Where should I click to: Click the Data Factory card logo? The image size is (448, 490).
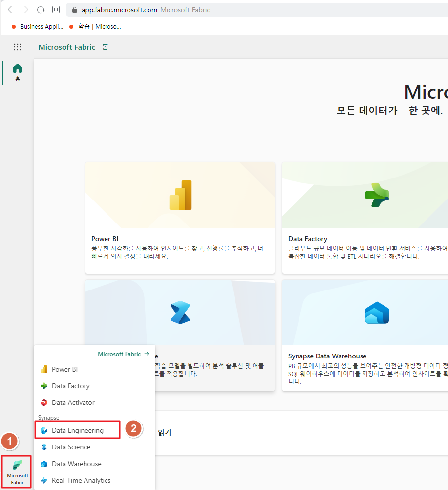(x=377, y=195)
